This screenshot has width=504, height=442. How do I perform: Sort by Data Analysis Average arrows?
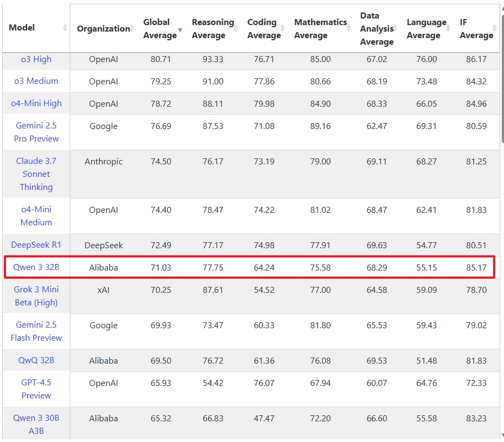tap(395, 28)
